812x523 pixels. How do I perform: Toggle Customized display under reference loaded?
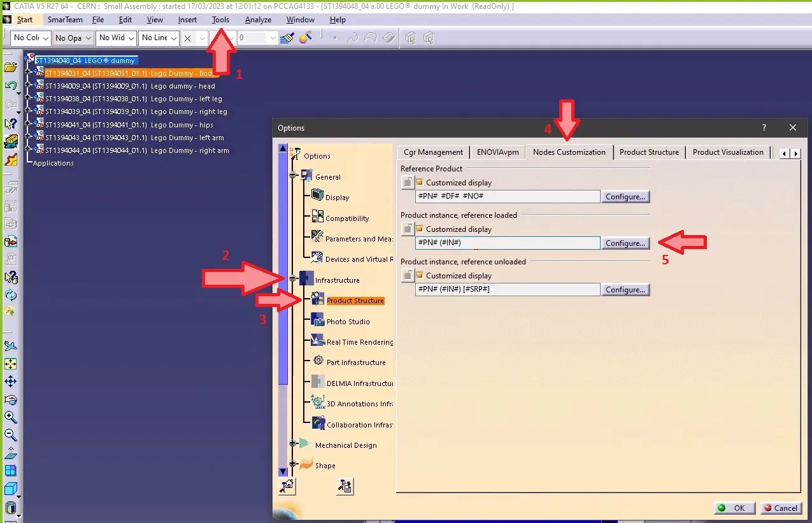(420, 229)
